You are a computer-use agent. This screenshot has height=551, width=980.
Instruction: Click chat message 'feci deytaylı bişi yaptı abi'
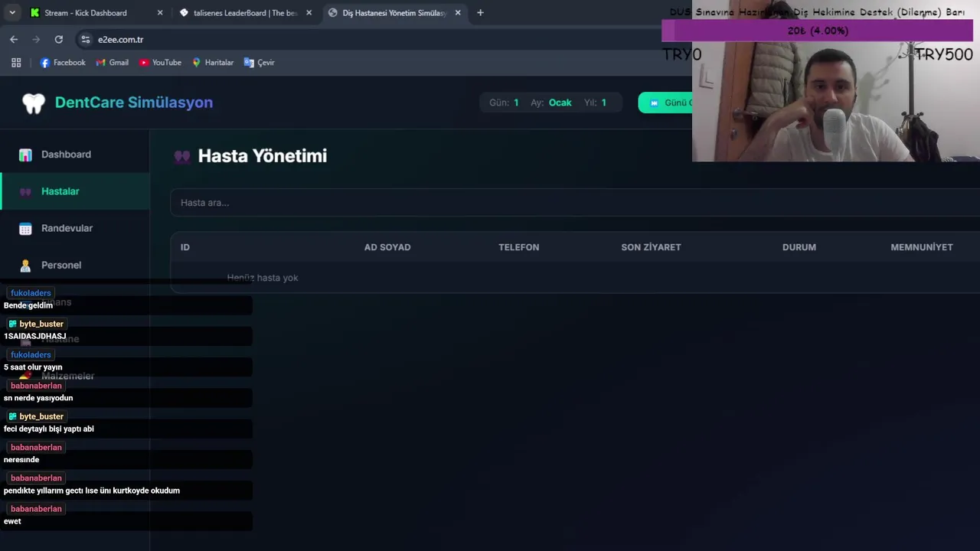coord(49,429)
